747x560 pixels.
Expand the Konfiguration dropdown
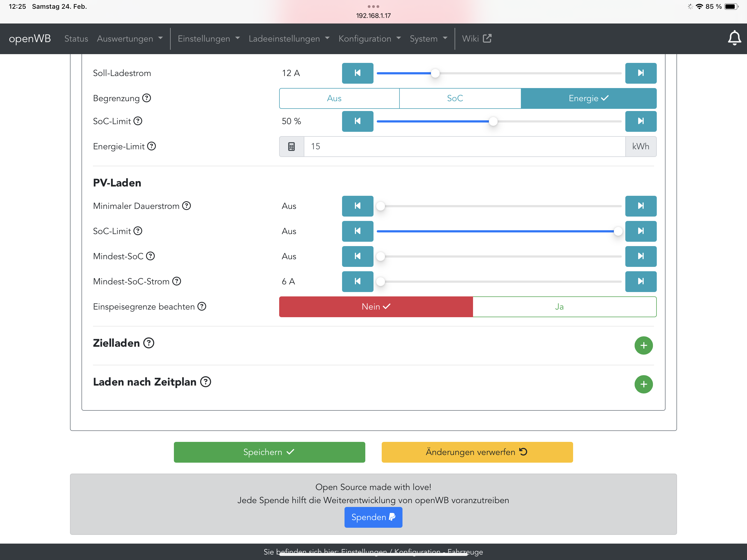point(369,39)
